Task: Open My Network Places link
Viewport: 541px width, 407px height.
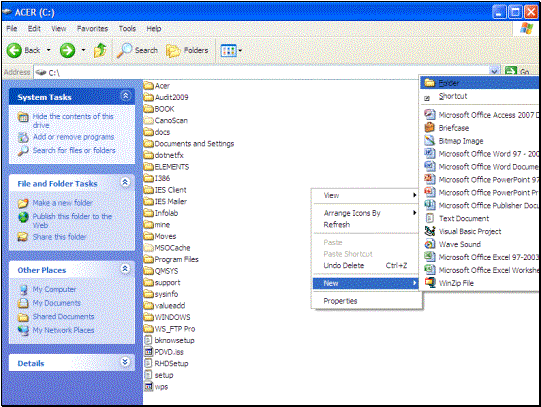Action: click(63, 330)
